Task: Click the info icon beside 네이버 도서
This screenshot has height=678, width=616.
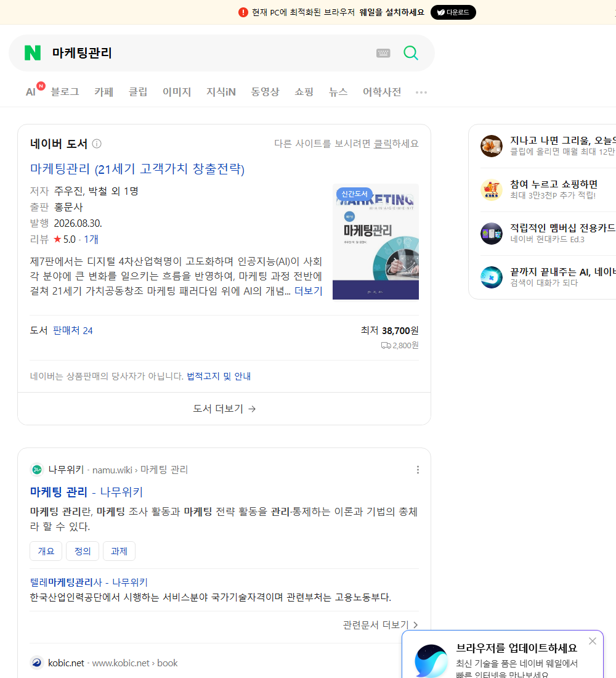Action: tap(97, 144)
